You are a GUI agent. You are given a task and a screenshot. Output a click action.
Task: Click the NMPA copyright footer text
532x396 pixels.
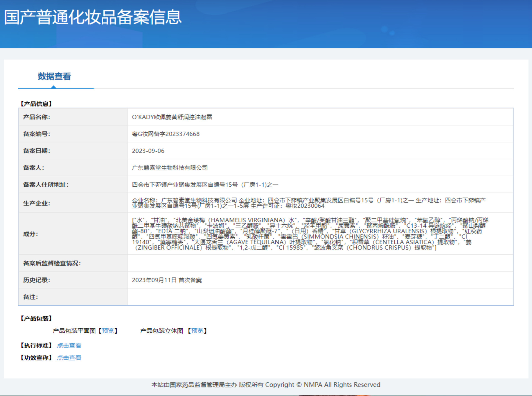pyautogui.click(x=266, y=385)
